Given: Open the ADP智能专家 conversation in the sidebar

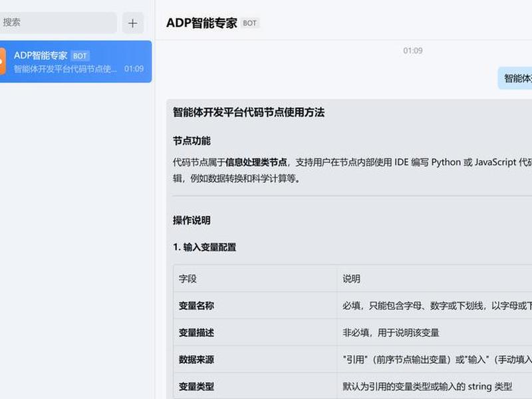Looking at the screenshot, I should coord(76,62).
